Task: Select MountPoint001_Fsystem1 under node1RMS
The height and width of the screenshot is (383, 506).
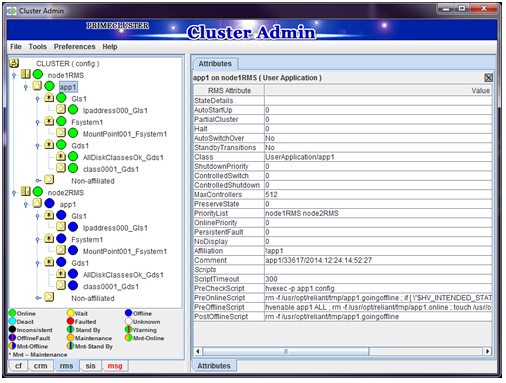Action: [125, 134]
